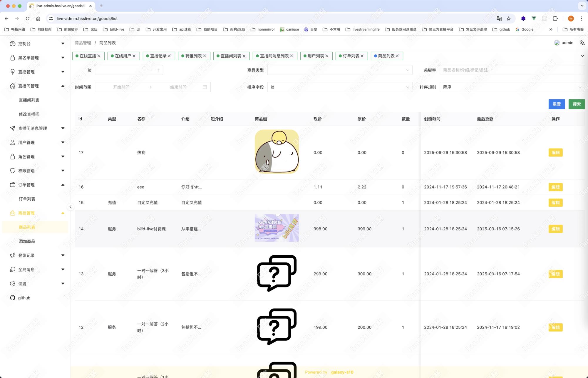Bookmark page with the star icon

click(509, 19)
